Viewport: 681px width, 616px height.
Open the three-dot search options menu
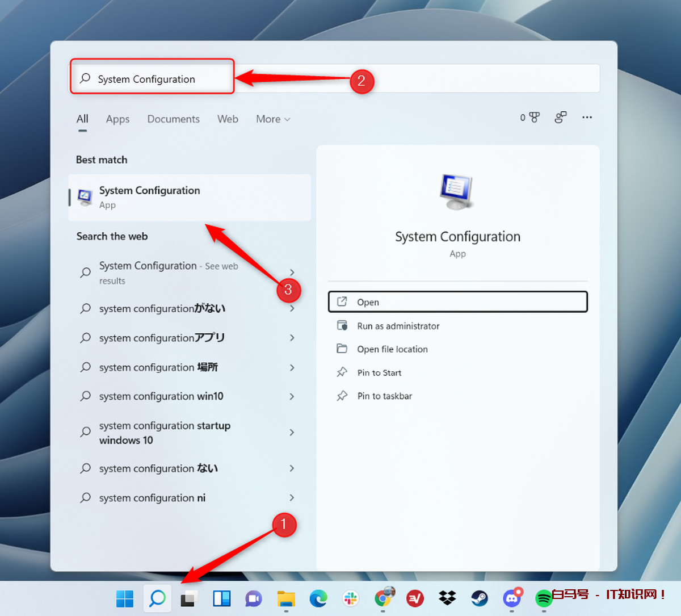click(x=587, y=118)
